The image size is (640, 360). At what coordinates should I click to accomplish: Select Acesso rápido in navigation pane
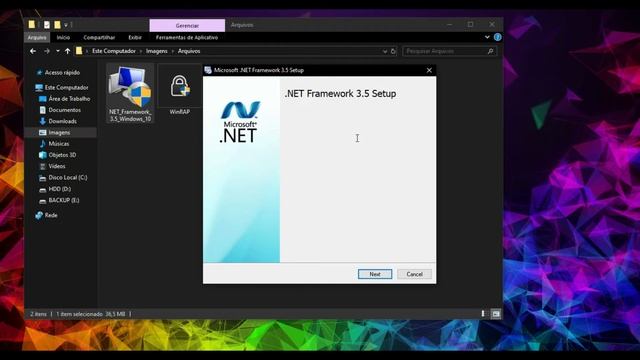(x=62, y=73)
